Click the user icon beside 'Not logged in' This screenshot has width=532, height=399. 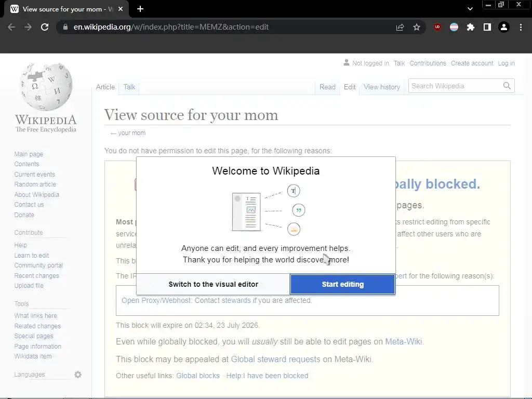click(347, 63)
